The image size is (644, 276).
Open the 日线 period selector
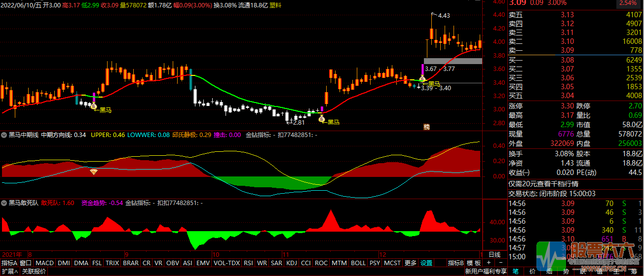click(494, 255)
